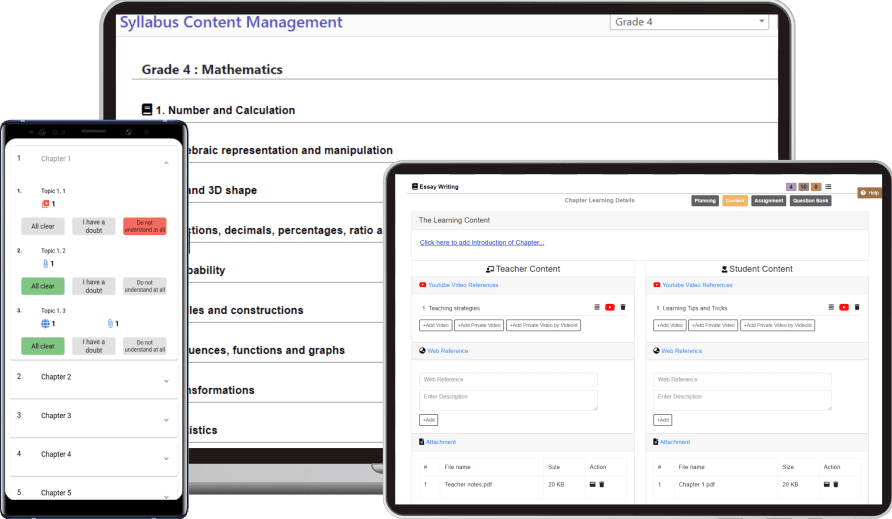Switch to the Content tab on tablet
The width and height of the screenshot is (892, 519).
pyautogui.click(x=735, y=200)
